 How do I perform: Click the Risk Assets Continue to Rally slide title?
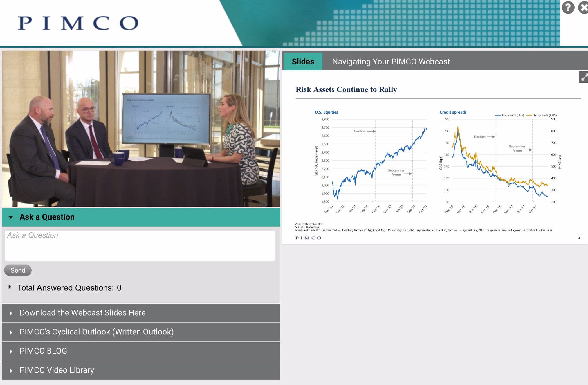[346, 89]
